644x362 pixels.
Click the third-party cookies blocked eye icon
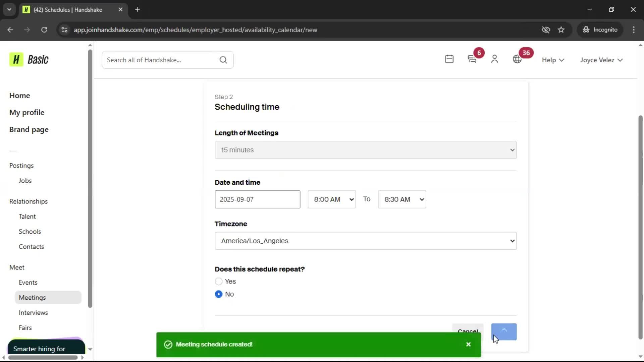pos(546,30)
